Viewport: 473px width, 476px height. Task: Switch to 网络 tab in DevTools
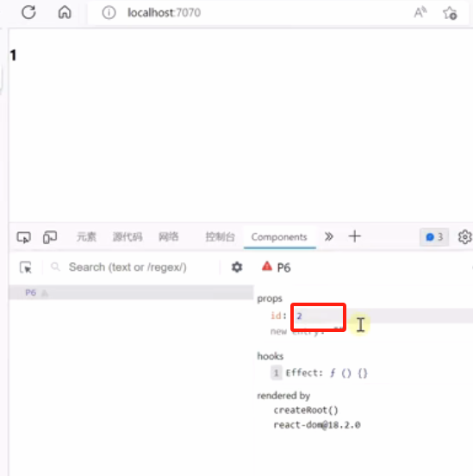click(x=169, y=237)
